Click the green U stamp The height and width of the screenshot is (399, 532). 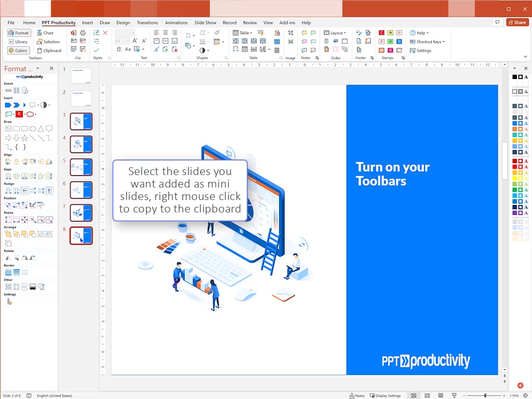pos(390,42)
